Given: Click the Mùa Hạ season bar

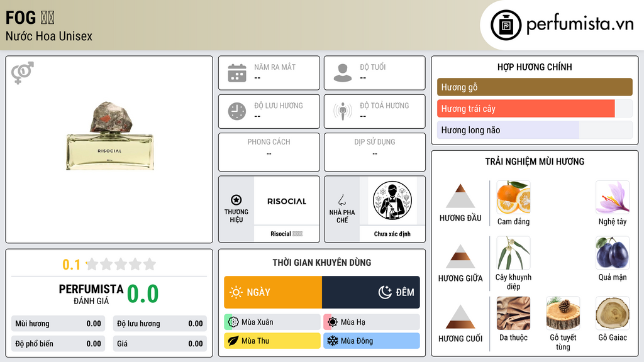Looking at the screenshot, I should (x=372, y=322).
